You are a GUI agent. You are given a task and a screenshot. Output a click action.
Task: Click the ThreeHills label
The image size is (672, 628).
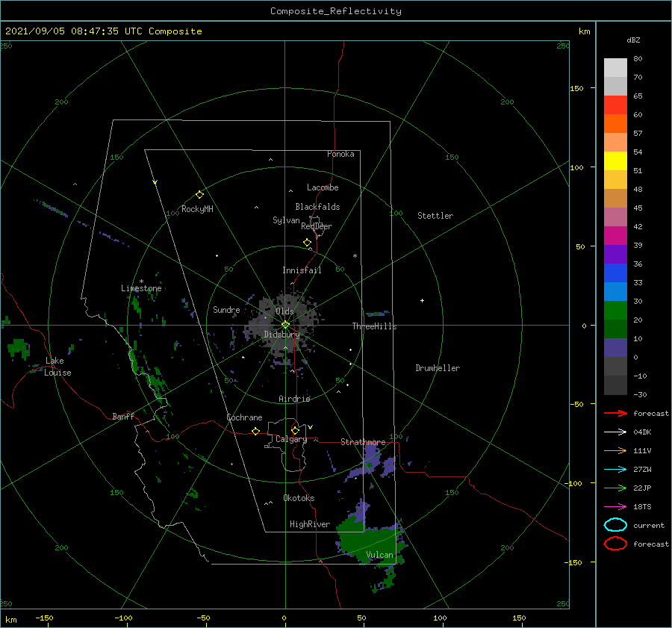[374, 326]
